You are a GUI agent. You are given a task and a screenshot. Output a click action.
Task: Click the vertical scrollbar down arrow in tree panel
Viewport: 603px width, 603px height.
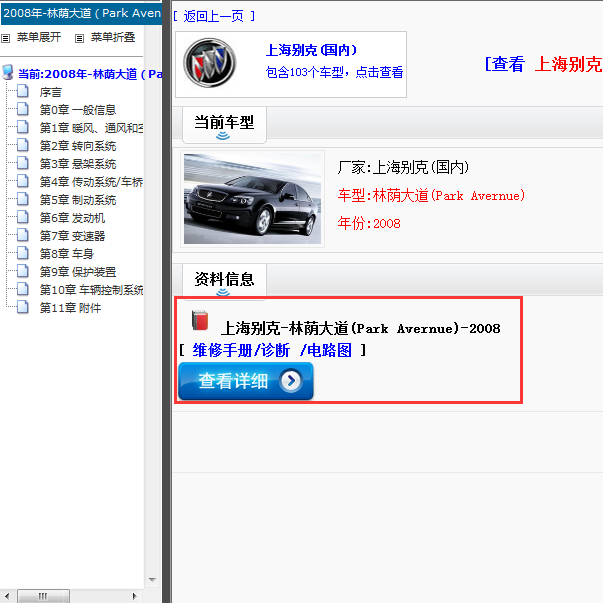tap(152, 580)
